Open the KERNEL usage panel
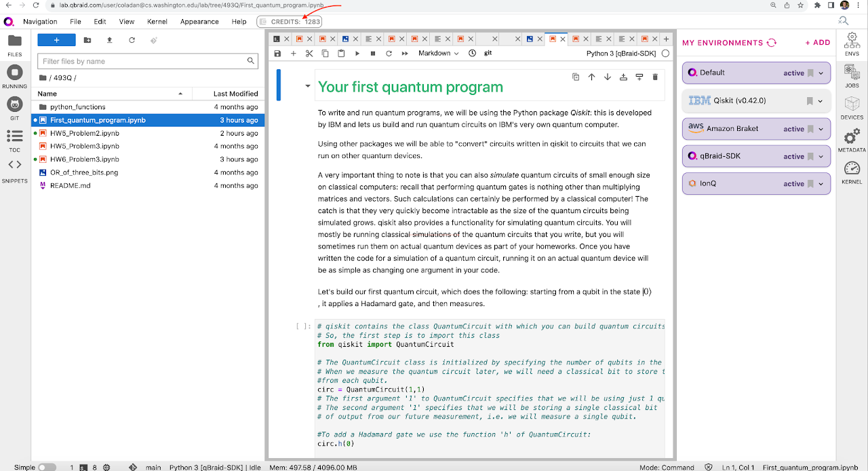Viewport: 868px width, 471px height. (x=852, y=172)
